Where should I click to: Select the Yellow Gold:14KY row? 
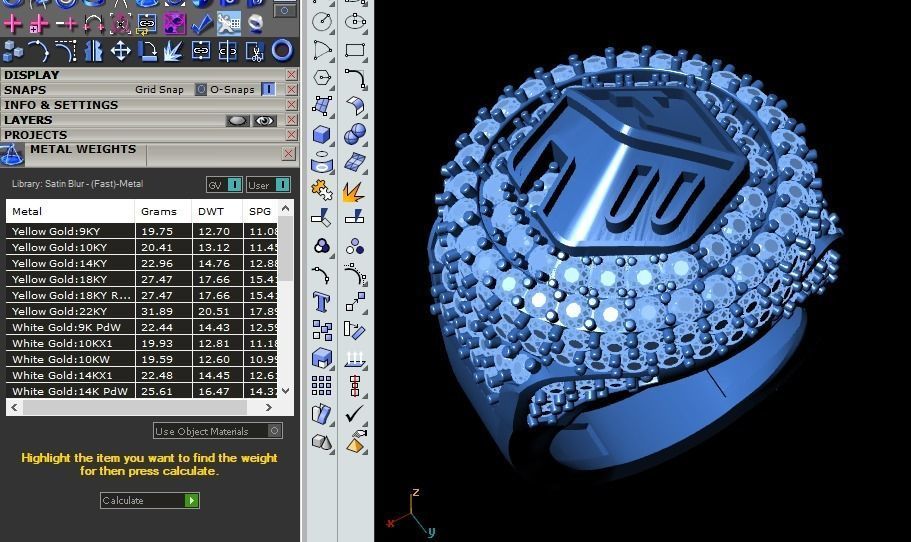[141, 263]
